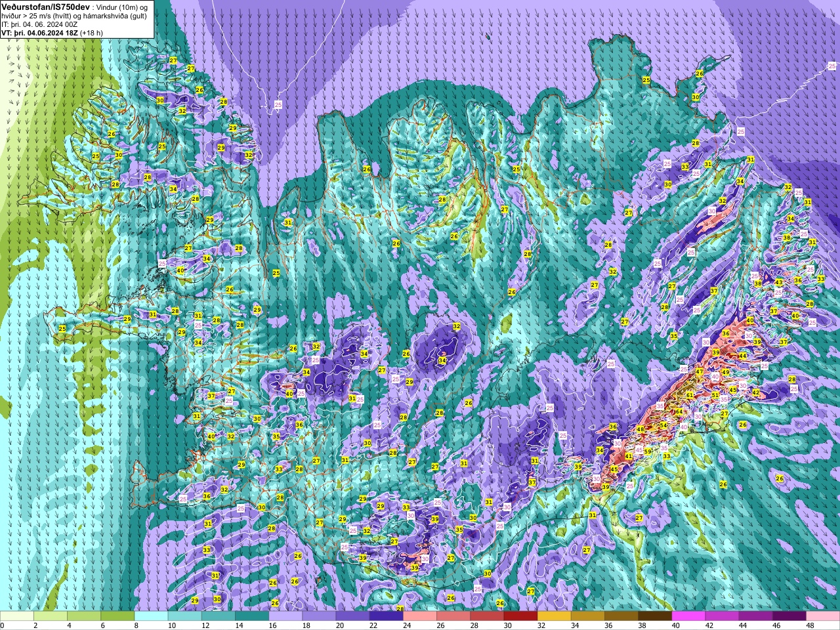Click the 'IT: þri. 04. 06. 2024 00Z' line

click(39, 24)
